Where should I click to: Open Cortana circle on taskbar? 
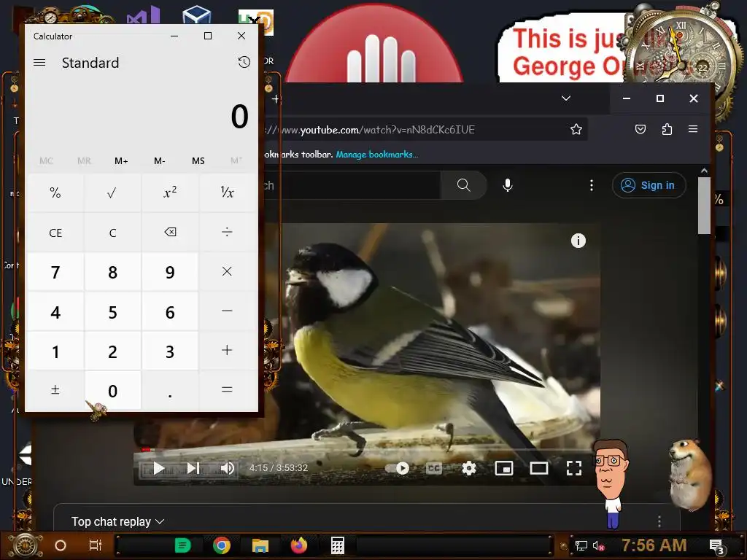tap(61, 545)
